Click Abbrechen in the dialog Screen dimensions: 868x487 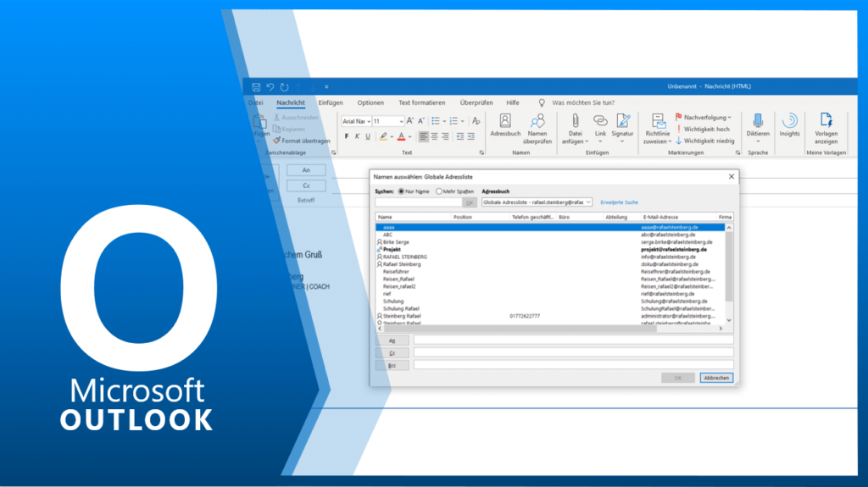(716, 378)
